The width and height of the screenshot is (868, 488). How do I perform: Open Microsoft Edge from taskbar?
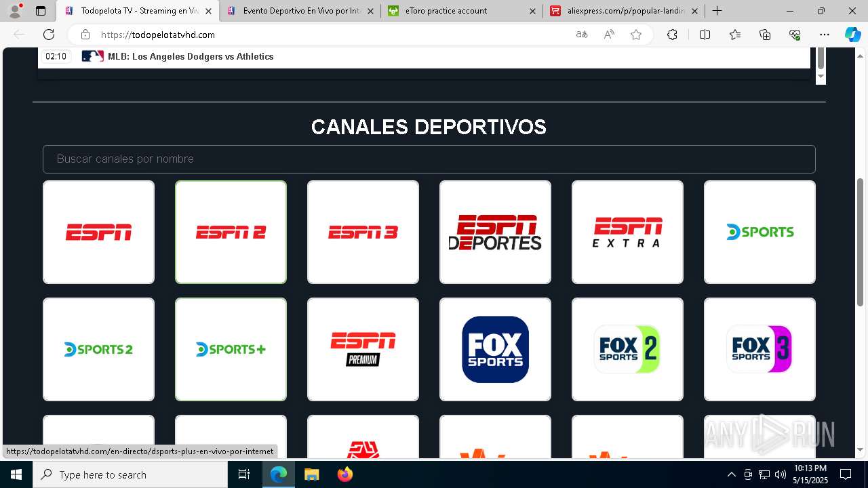(279, 474)
